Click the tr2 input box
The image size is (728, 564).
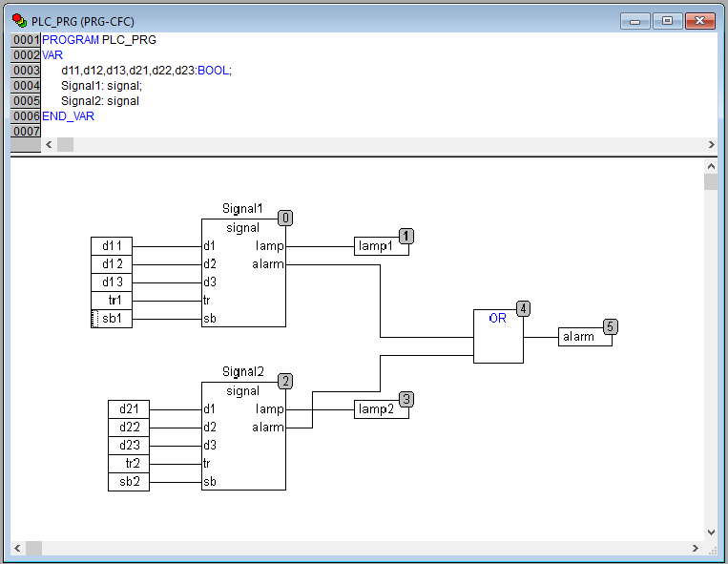point(130,464)
